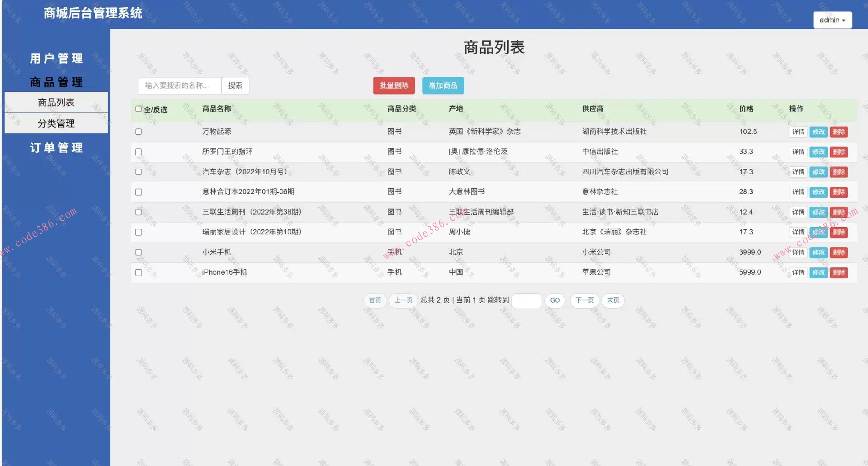The width and height of the screenshot is (868, 466).
Task: View 详情 details of 所罗门王的指环
Action: (797, 152)
